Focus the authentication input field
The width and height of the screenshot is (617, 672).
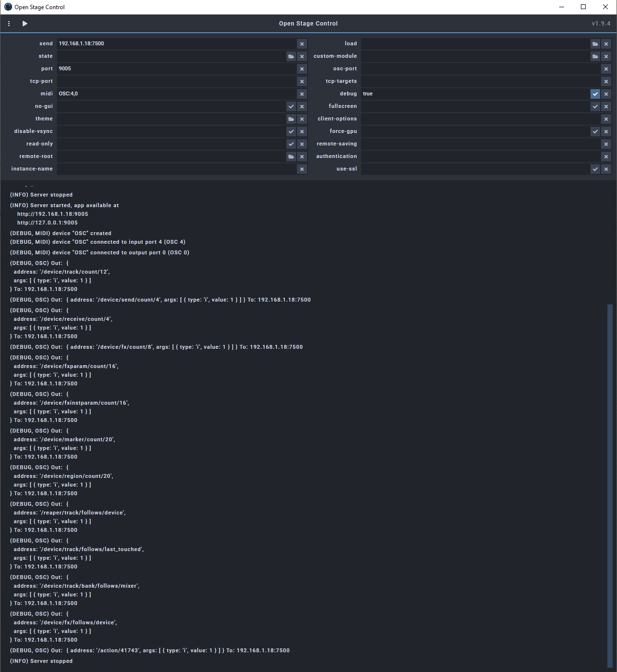click(481, 157)
